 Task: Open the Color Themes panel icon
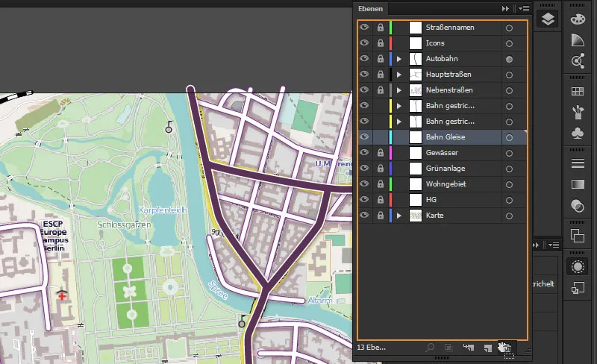[578, 60]
